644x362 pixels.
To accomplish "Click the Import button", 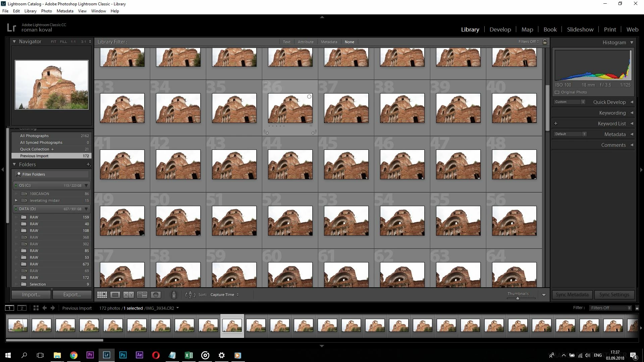I will (31, 295).
